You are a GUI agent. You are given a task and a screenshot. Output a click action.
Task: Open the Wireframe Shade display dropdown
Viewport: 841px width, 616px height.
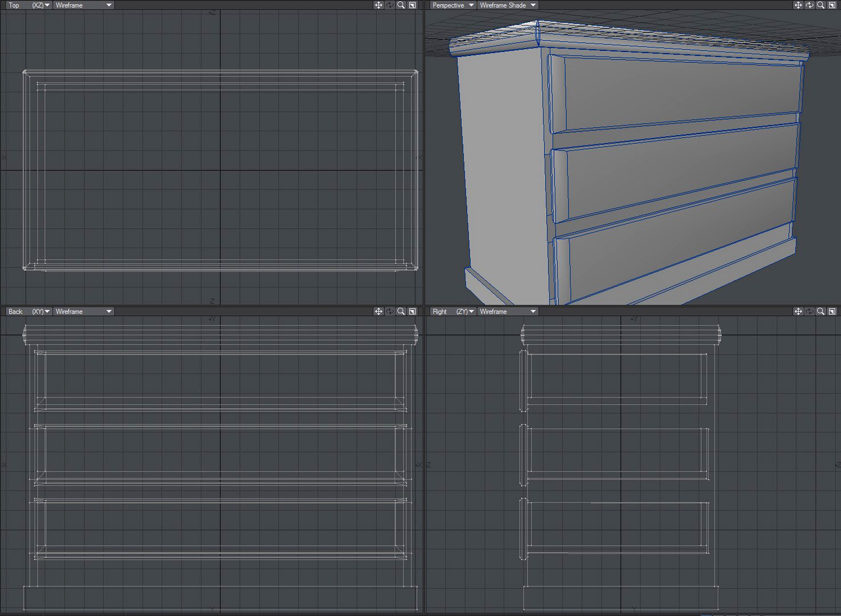[x=507, y=5]
